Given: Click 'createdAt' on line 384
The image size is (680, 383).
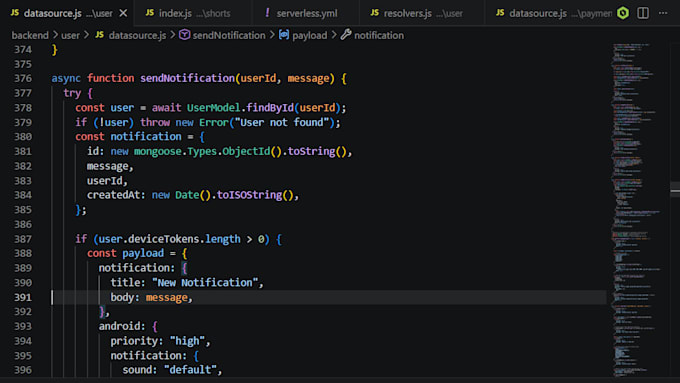Looking at the screenshot, I should (113, 195).
